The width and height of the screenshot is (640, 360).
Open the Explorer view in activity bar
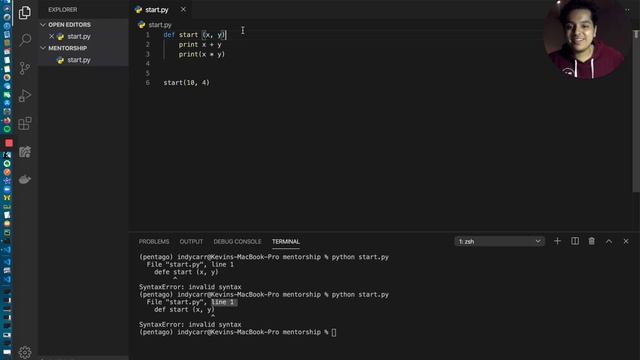(24, 13)
